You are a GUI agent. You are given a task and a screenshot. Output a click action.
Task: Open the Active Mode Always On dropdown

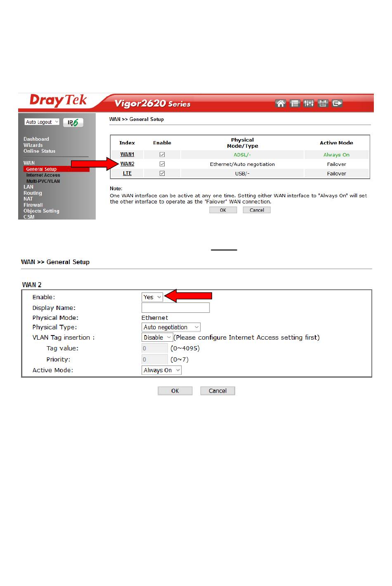coord(161,370)
